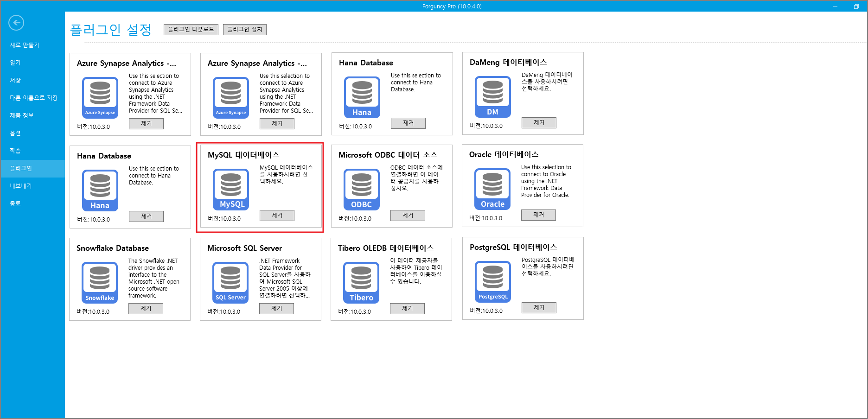The image size is (868, 419).
Task: Restore the window using title bar button
Action: pyautogui.click(x=856, y=6)
